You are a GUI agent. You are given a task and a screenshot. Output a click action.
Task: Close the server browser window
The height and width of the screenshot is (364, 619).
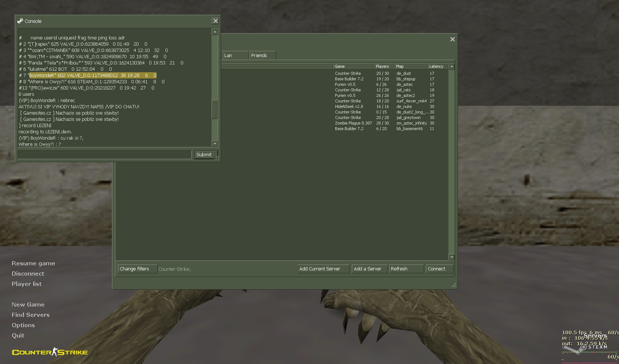(452, 39)
